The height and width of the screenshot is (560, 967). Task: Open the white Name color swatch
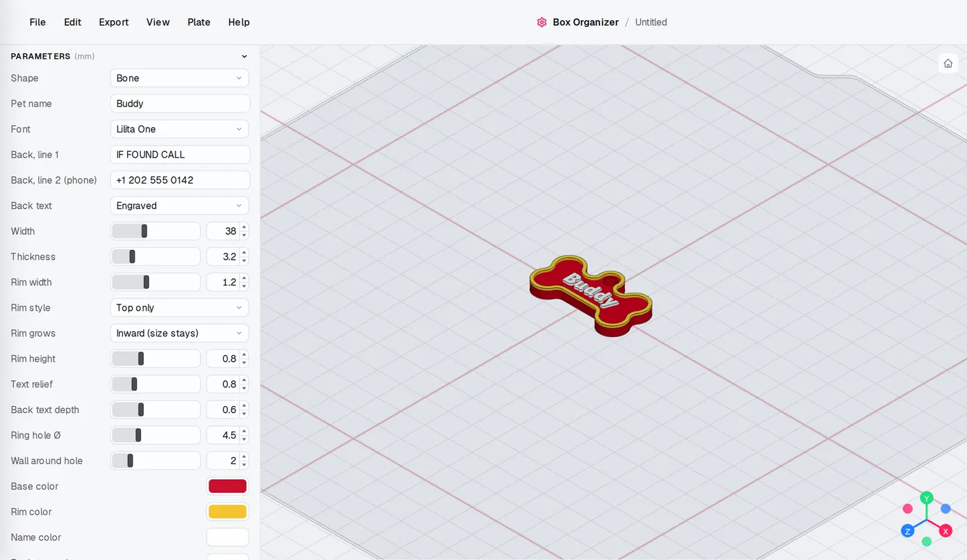click(x=227, y=537)
